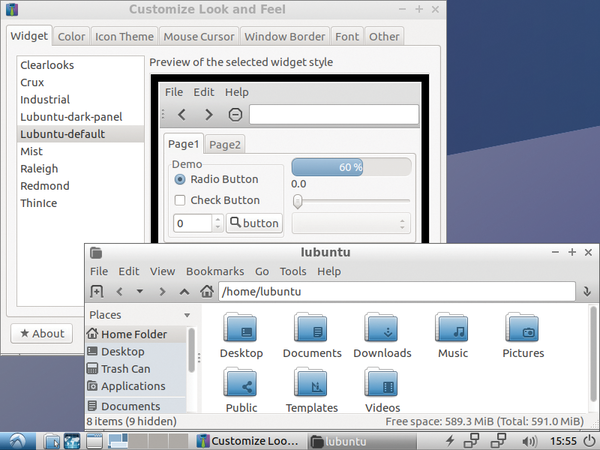Click the /home/lubuntu address bar field
This screenshot has height=450, width=600.
[x=397, y=292]
